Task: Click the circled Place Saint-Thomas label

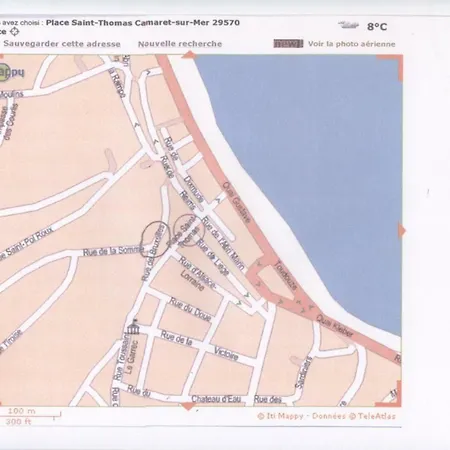Action: [187, 231]
